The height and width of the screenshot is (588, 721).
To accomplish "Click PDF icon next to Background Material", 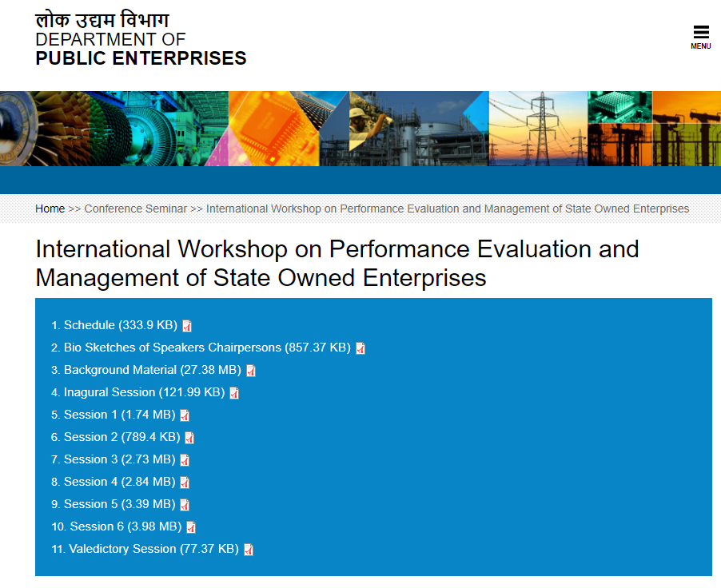I will (251, 371).
